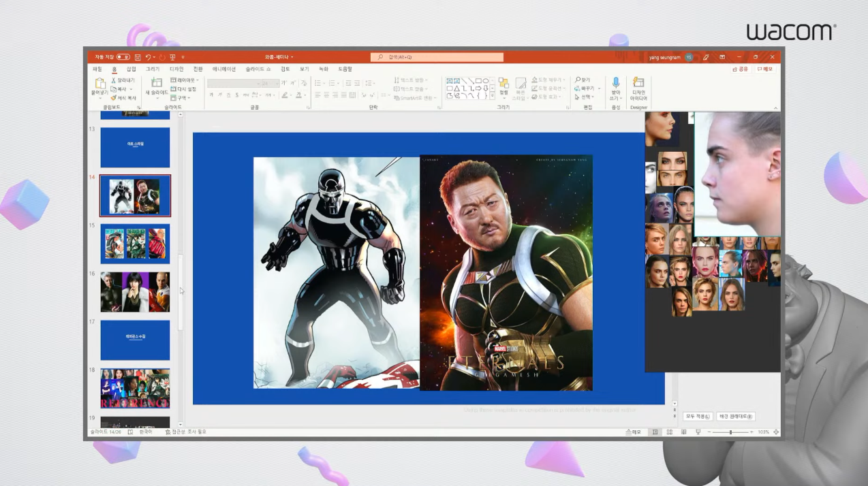Image resolution: width=868 pixels, height=486 pixels.
Task: Click Cut (잘라내기) scissors button
Action: pos(123,80)
